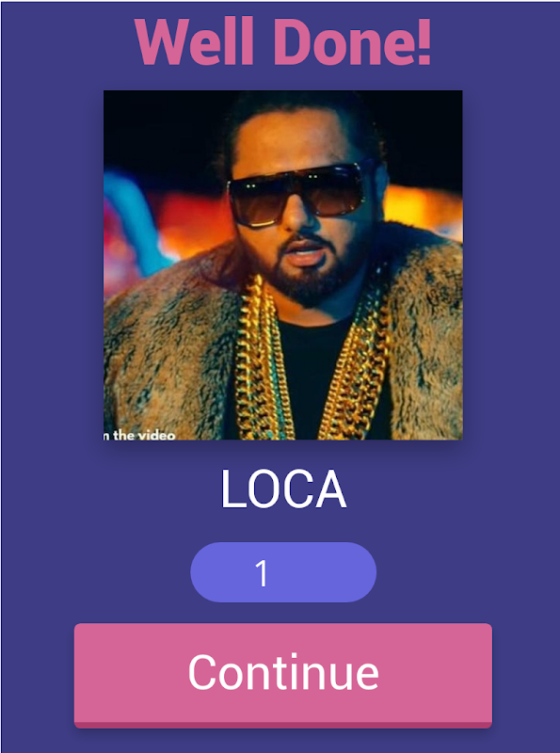560x753 pixels.
Task: Tap the purple score pill showing 1
Action: [x=283, y=572]
